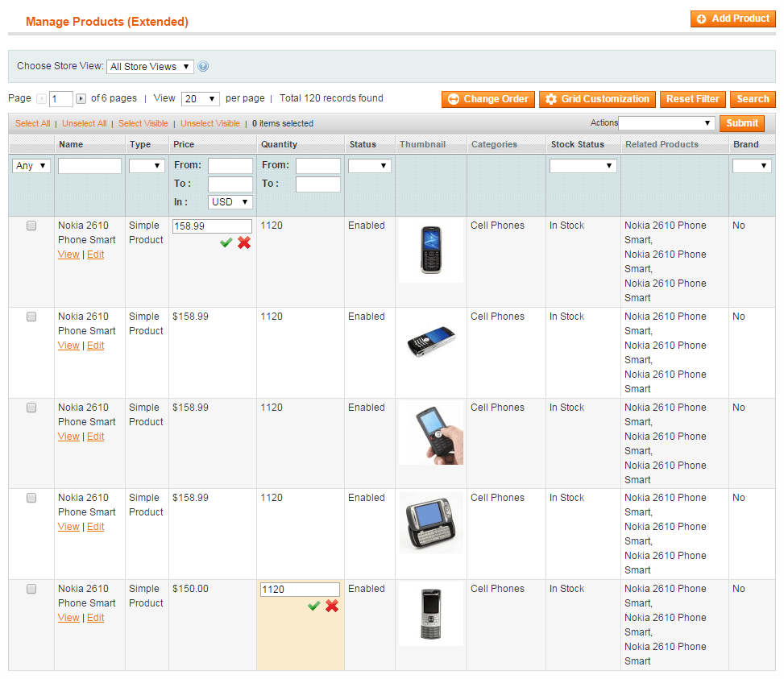Tick checkbox of $150.00 product row
This screenshot has height=679, width=784.
(x=31, y=589)
